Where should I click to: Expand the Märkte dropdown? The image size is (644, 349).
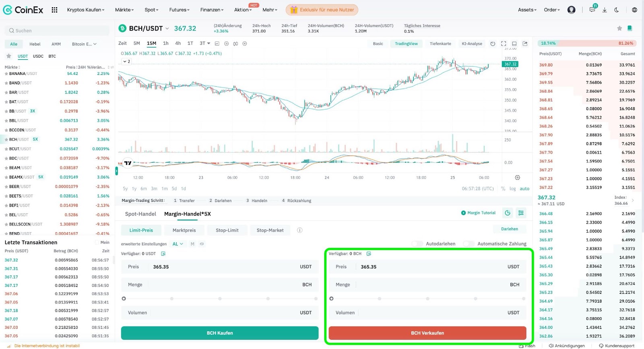[124, 10]
